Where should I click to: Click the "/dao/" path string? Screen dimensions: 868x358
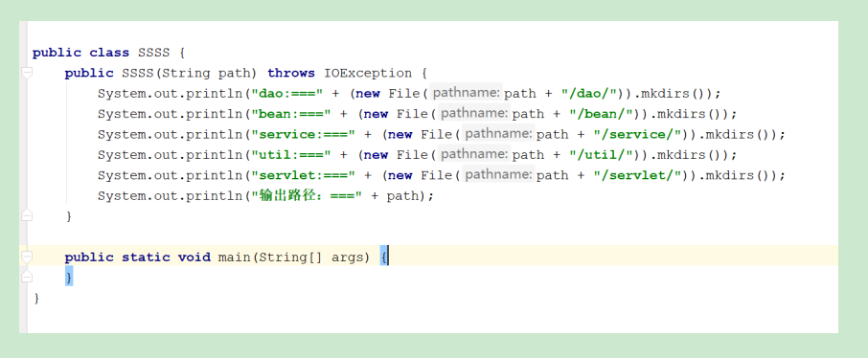pos(589,94)
